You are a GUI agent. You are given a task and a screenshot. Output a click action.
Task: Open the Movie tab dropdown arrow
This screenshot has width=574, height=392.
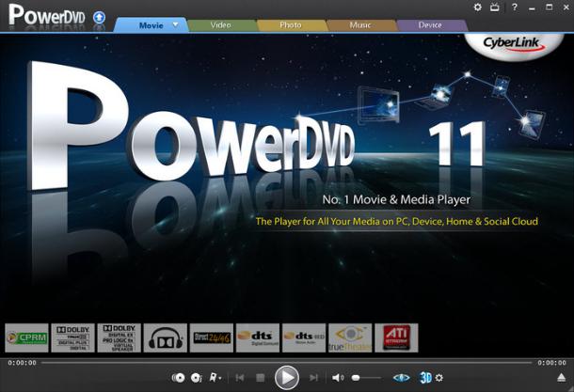pos(175,24)
